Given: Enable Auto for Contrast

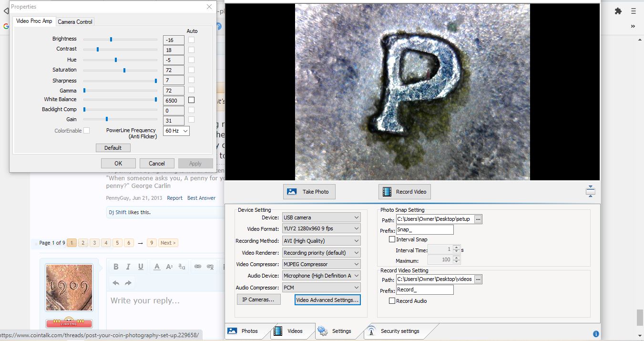Looking at the screenshot, I should 191,50.
